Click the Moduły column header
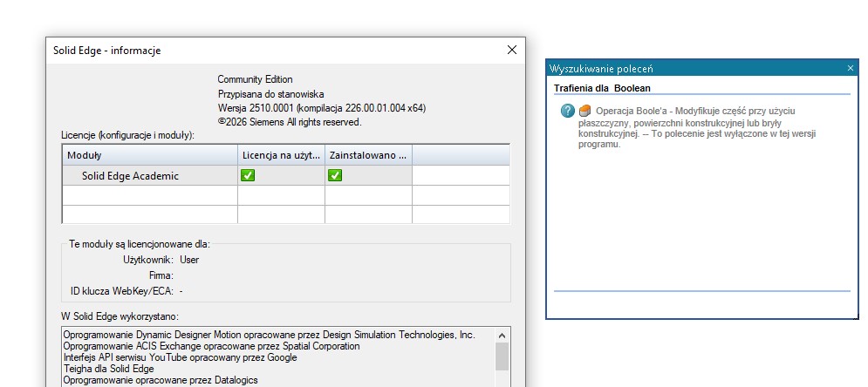The height and width of the screenshot is (387, 868). click(x=150, y=155)
